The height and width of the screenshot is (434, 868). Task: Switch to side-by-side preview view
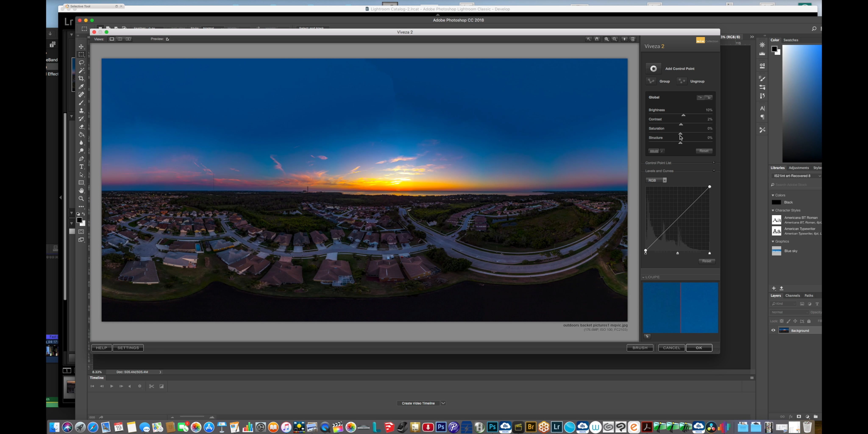point(128,39)
